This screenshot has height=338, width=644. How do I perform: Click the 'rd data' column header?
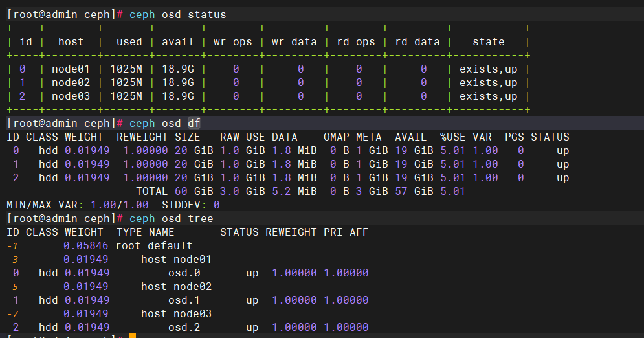(417, 42)
